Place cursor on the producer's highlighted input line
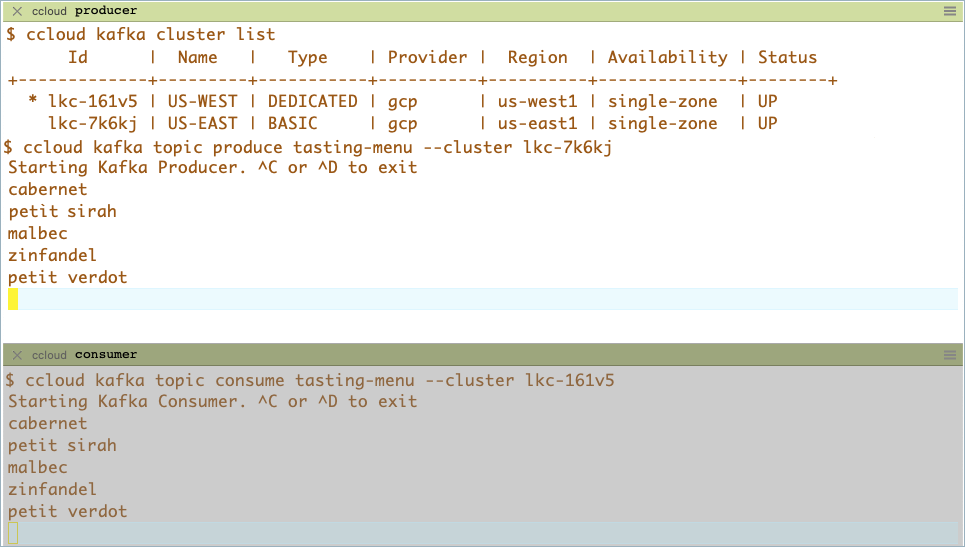965x547 pixels. [480, 299]
